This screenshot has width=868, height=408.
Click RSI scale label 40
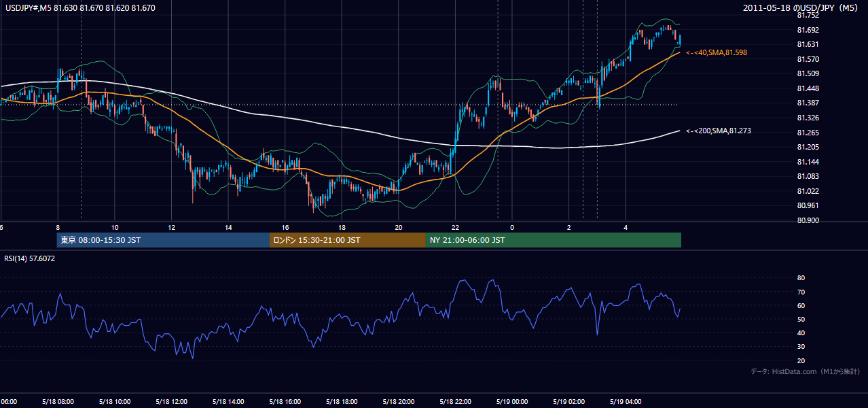[x=801, y=333]
